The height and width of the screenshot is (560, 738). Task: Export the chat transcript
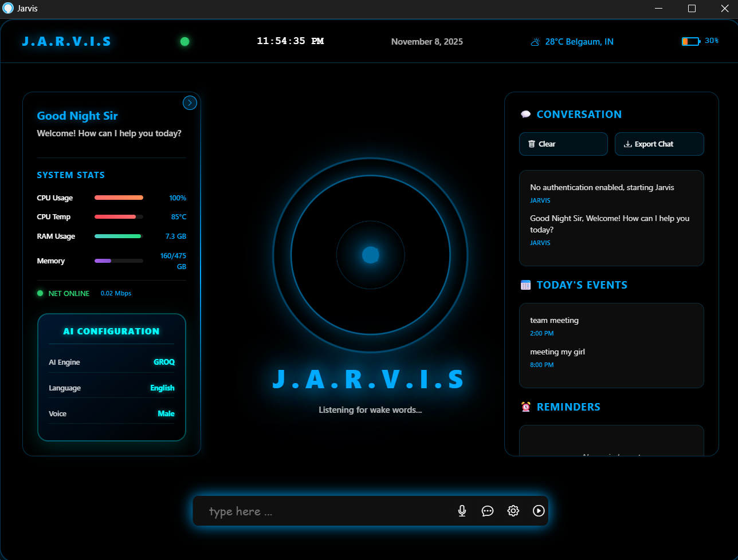click(659, 144)
